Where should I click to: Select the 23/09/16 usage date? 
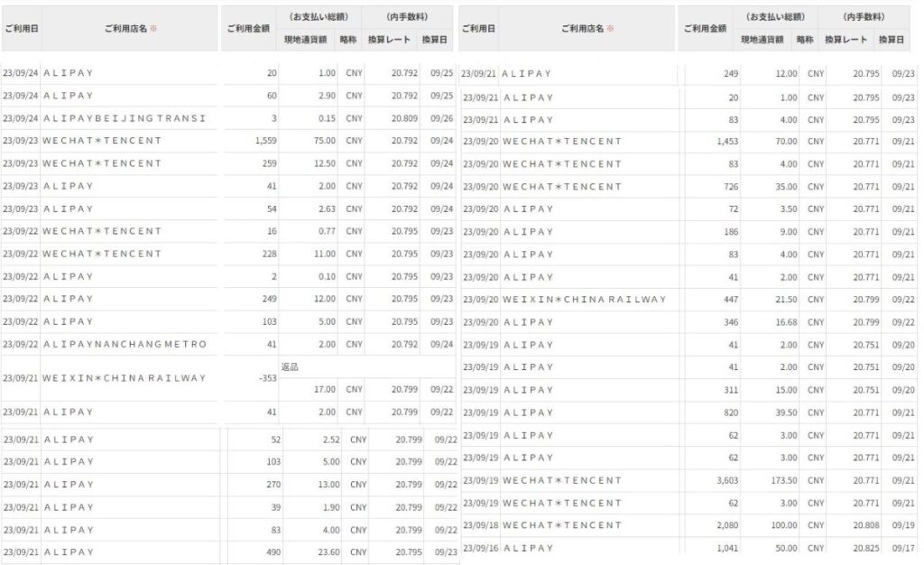point(478,548)
